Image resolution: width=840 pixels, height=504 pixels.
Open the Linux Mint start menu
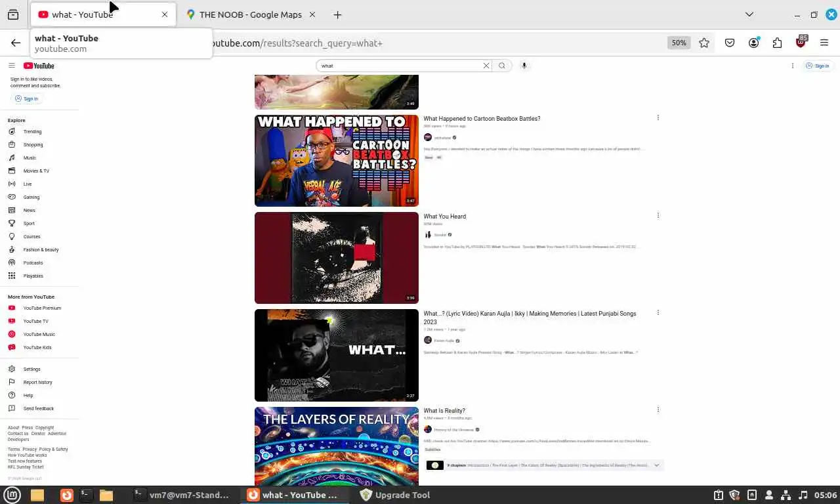pos(12,495)
